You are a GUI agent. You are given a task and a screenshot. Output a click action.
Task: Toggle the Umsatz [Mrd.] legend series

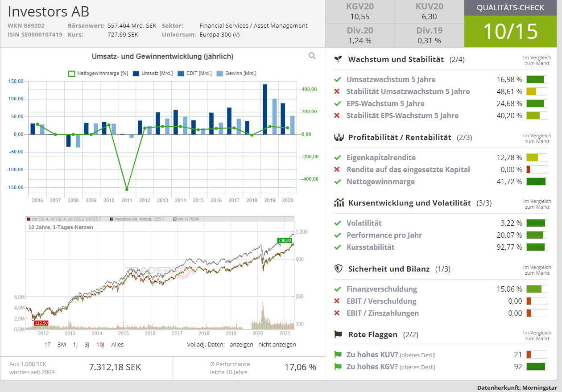(153, 73)
